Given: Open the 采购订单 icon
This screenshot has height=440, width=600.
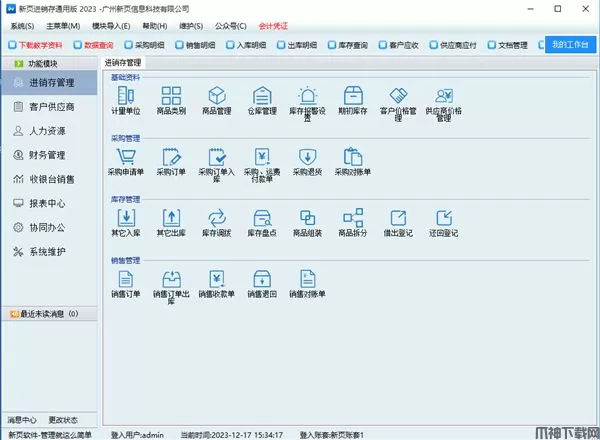Looking at the screenshot, I should coord(171,156).
